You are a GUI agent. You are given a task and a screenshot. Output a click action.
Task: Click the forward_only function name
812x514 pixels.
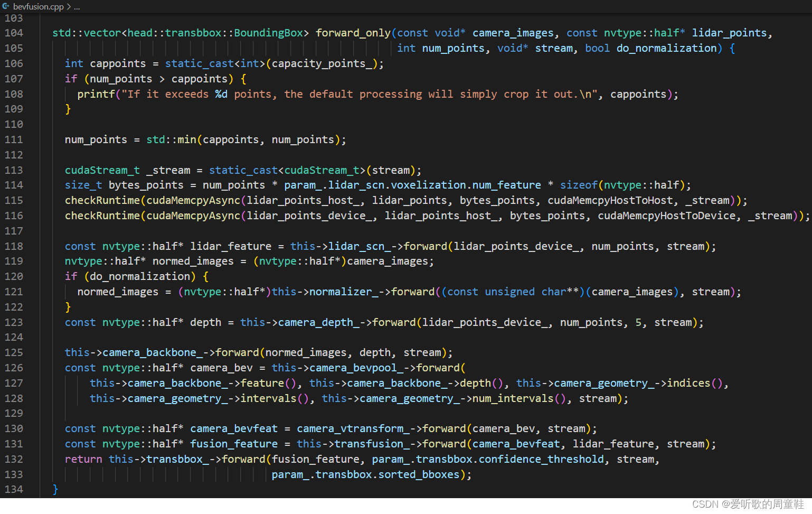pos(353,33)
